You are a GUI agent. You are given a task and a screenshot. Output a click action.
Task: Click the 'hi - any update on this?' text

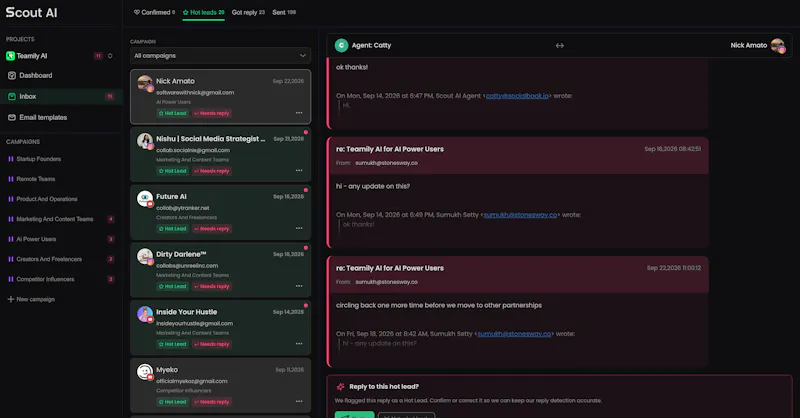click(373, 186)
